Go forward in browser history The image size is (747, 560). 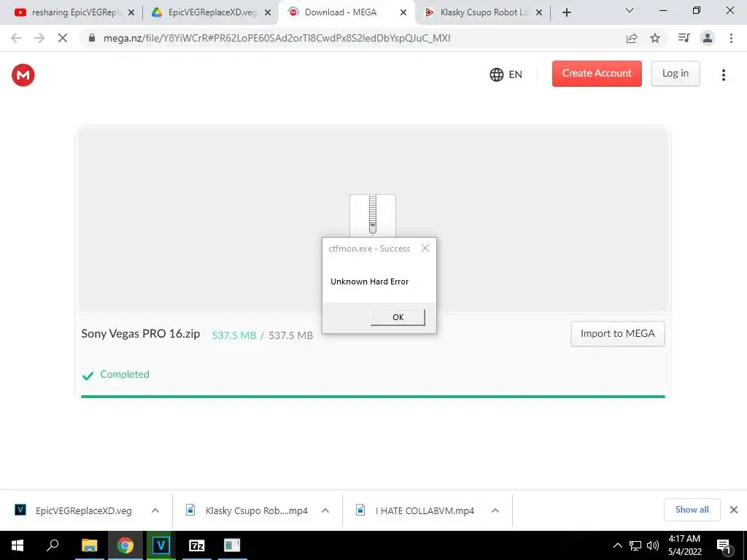pyautogui.click(x=39, y=38)
